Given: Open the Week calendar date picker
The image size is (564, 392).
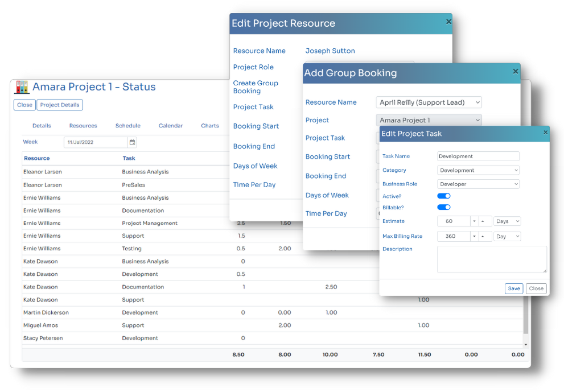Looking at the screenshot, I should click(x=133, y=142).
